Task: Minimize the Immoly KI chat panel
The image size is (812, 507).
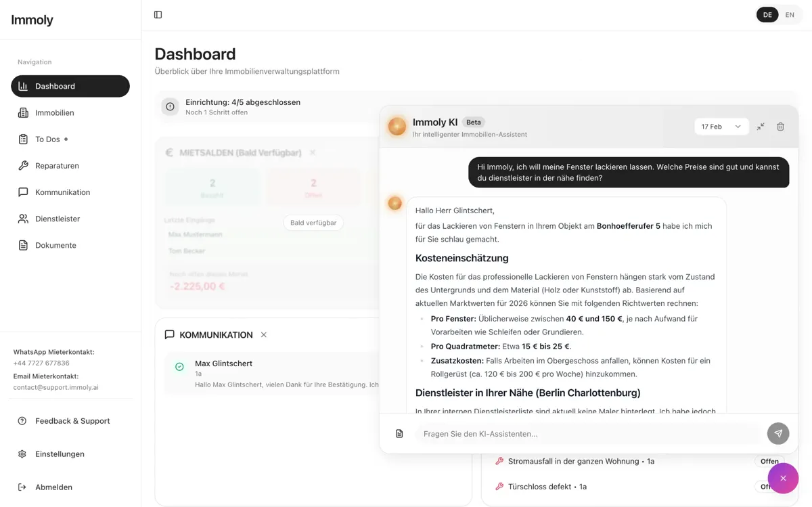Action: (x=761, y=127)
